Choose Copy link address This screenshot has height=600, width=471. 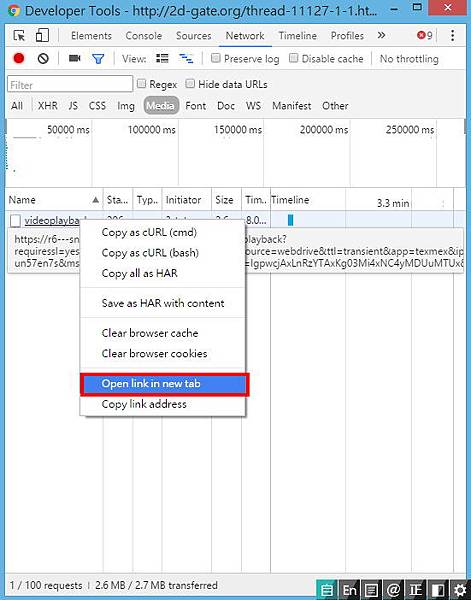(x=163, y=404)
